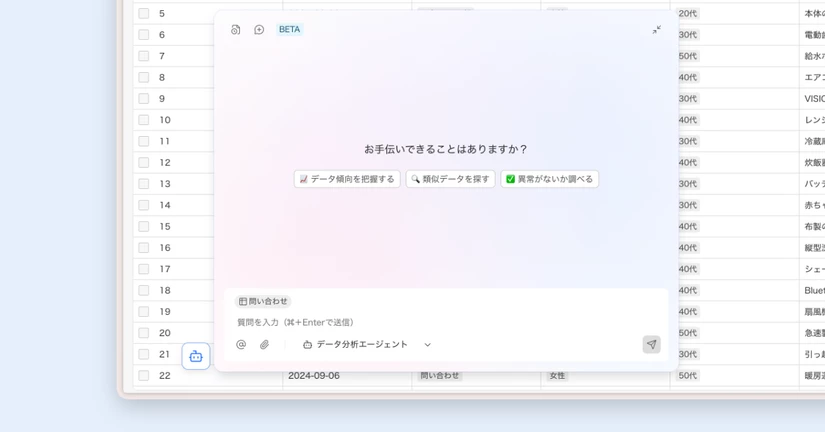Check the checkbox for row 12
This screenshot has width=825, height=432.
144,163
